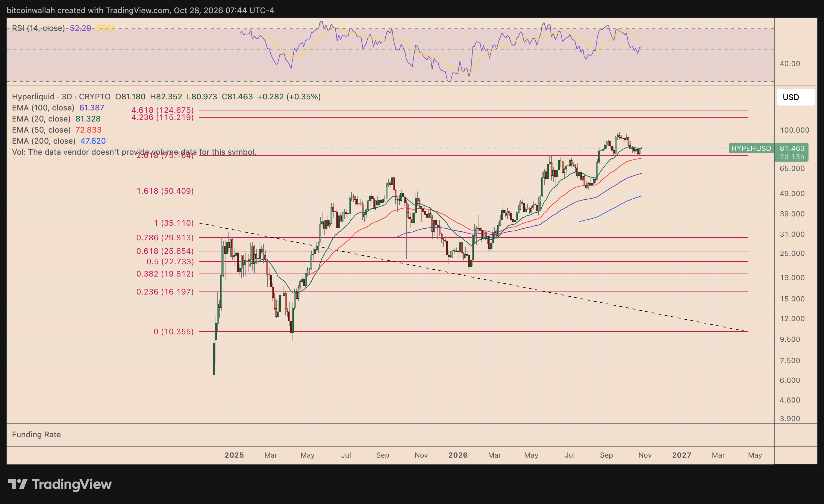Click the 40.00 RSI axis value
Image resolution: width=824 pixels, height=504 pixels.
(790, 63)
